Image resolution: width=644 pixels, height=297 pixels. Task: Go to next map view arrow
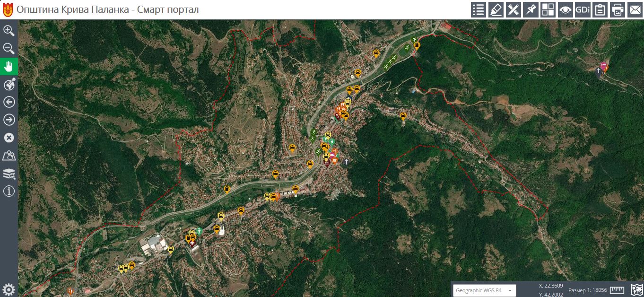click(9, 120)
